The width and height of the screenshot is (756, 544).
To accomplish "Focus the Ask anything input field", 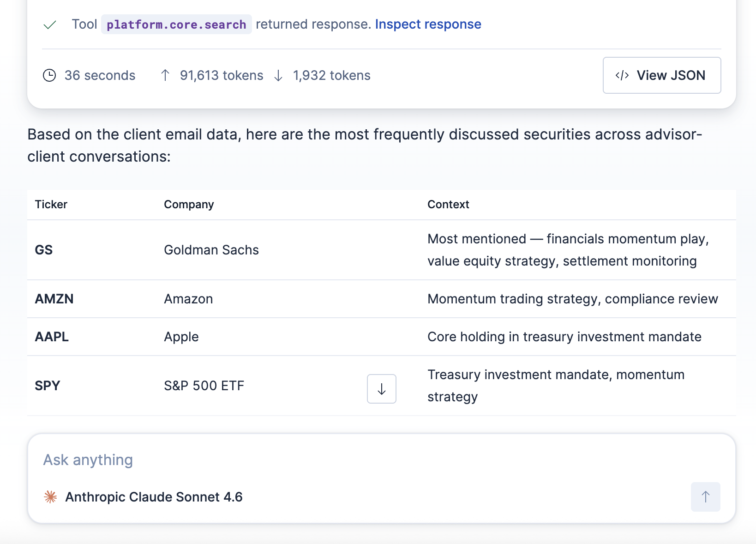I will click(x=381, y=460).
